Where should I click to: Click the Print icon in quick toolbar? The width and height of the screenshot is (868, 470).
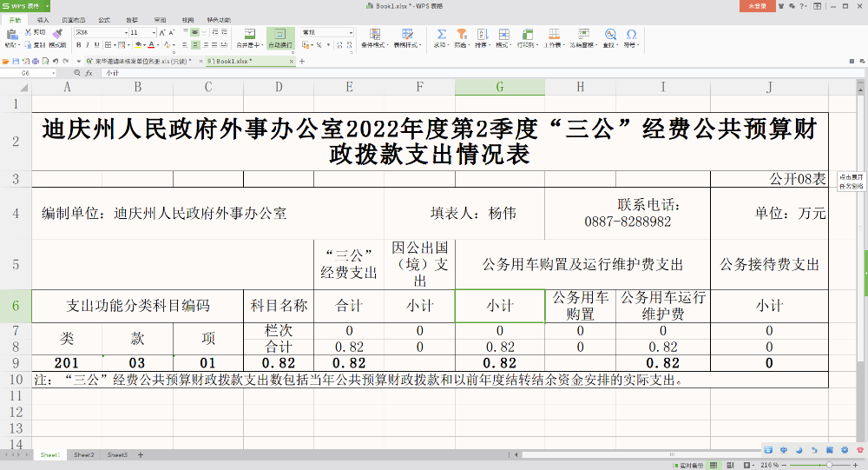(x=36, y=61)
